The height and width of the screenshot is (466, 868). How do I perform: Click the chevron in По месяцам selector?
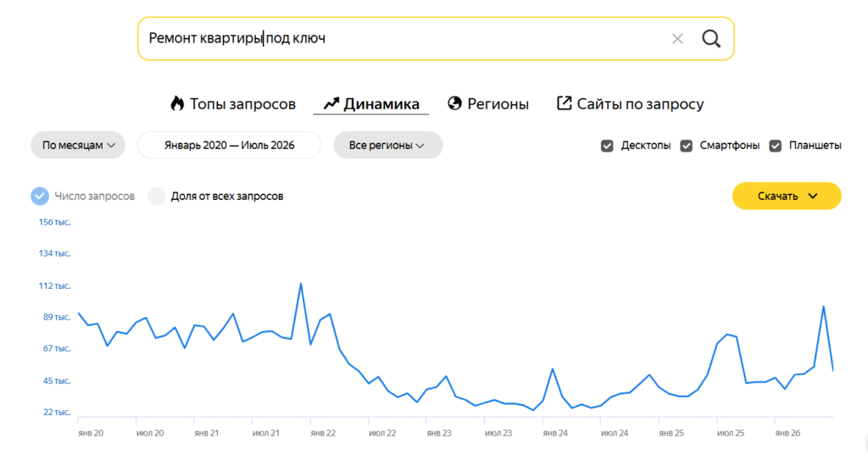[111, 146]
